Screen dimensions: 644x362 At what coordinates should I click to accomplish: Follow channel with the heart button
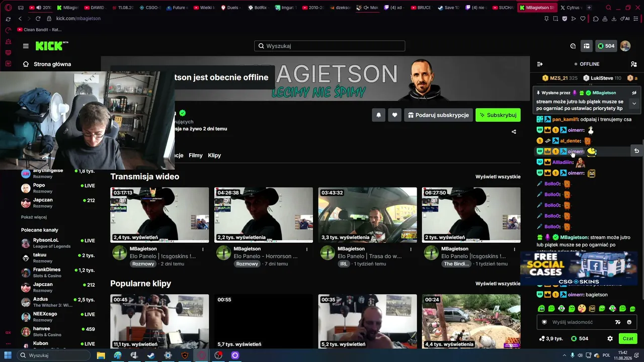394,115
